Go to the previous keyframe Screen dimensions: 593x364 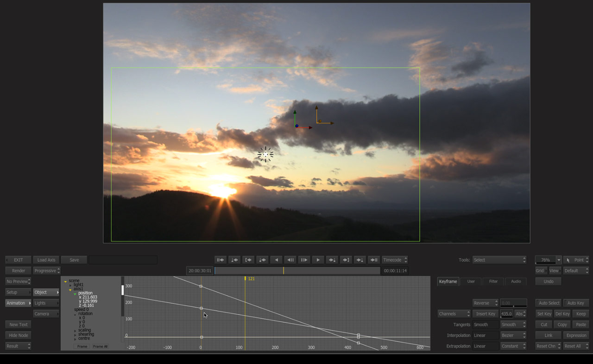[x=262, y=260]
